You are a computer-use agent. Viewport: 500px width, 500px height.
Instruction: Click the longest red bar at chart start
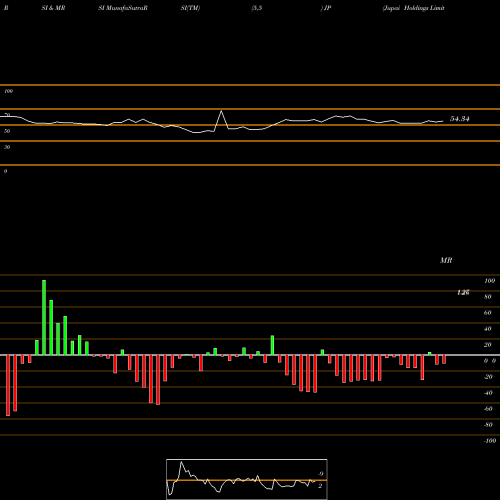click(8, 385)
